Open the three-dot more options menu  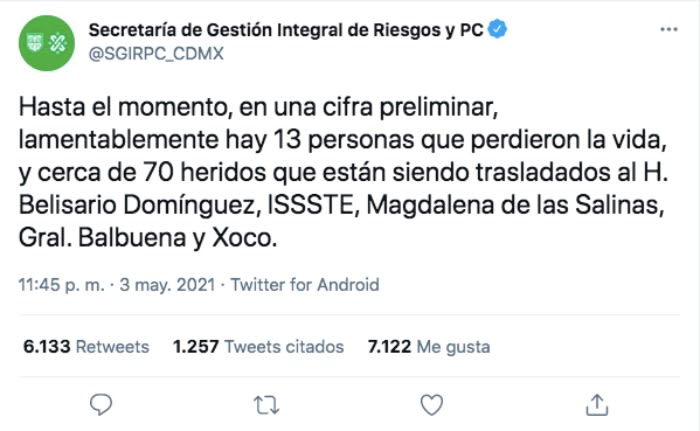[x=669, y=30]
